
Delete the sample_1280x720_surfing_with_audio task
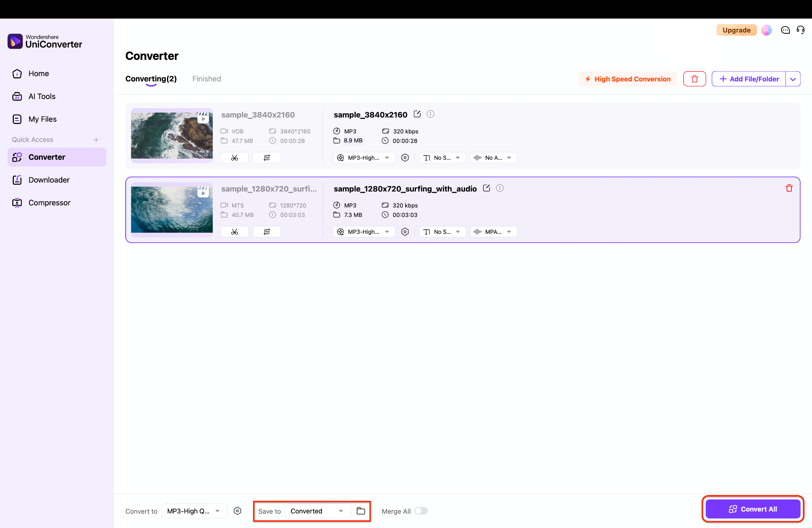(789, 188)
